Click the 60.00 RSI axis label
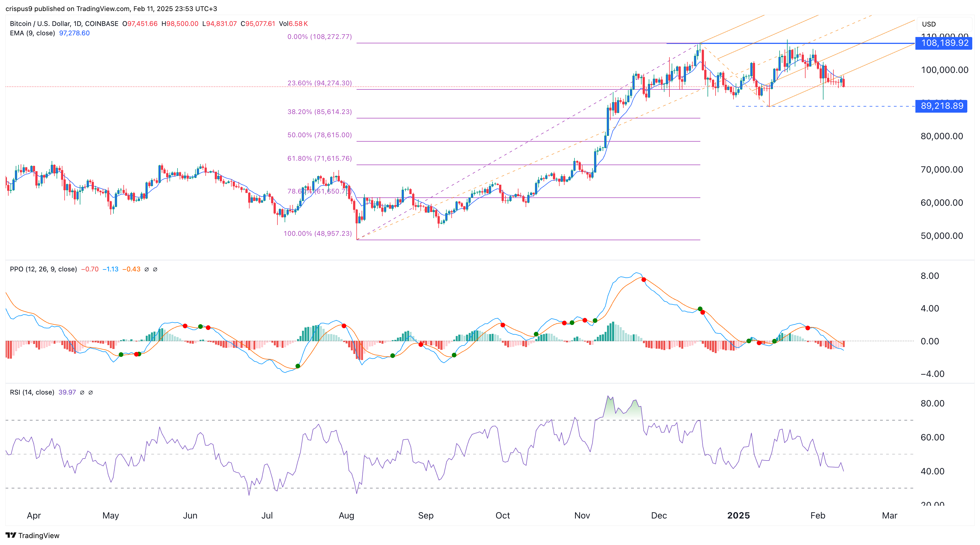Screen dimensions: 980x545 pos(933,437)
